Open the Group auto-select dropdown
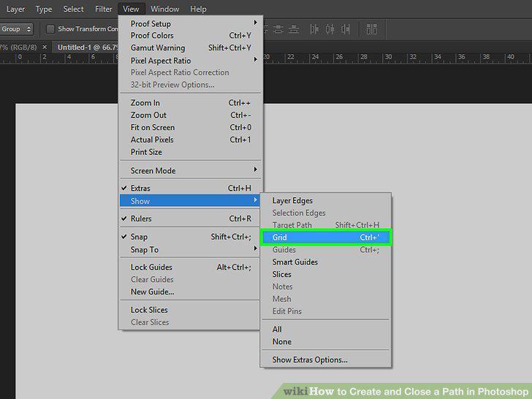This screenshot has height=399, width=532. (16, 29)
